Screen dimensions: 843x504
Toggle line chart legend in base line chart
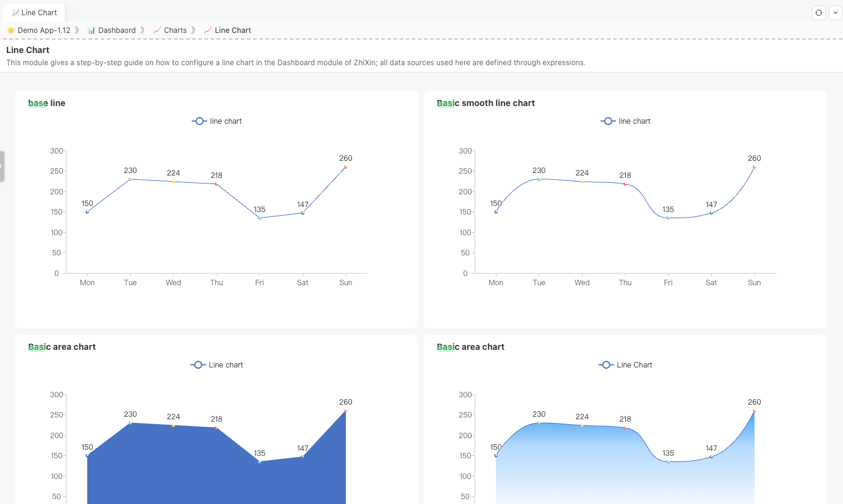217,121
